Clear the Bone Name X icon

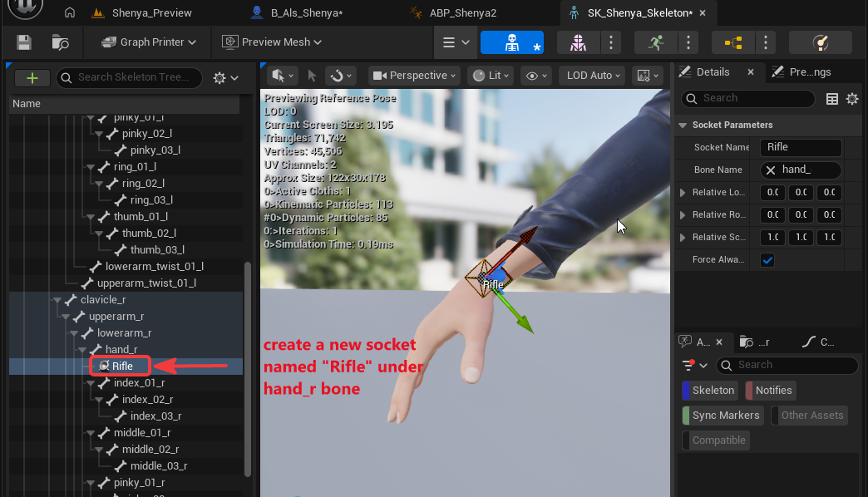pyautogui.click(x=770, y=170)
